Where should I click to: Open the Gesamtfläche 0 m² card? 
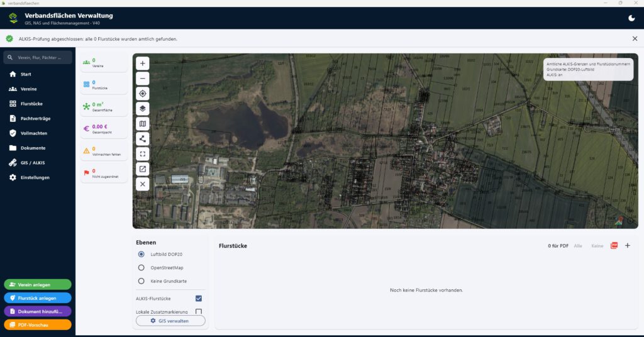click(x=104, y=107)
